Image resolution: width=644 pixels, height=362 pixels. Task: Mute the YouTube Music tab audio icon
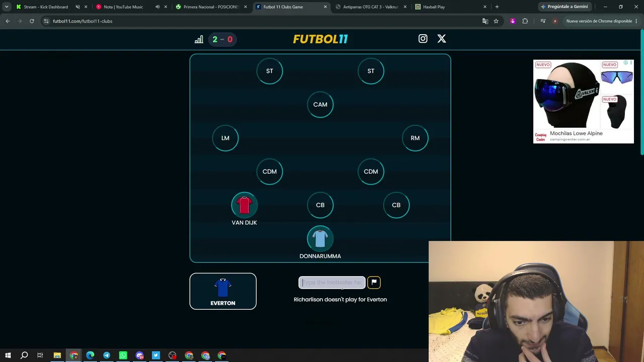[x=157, y=7]
